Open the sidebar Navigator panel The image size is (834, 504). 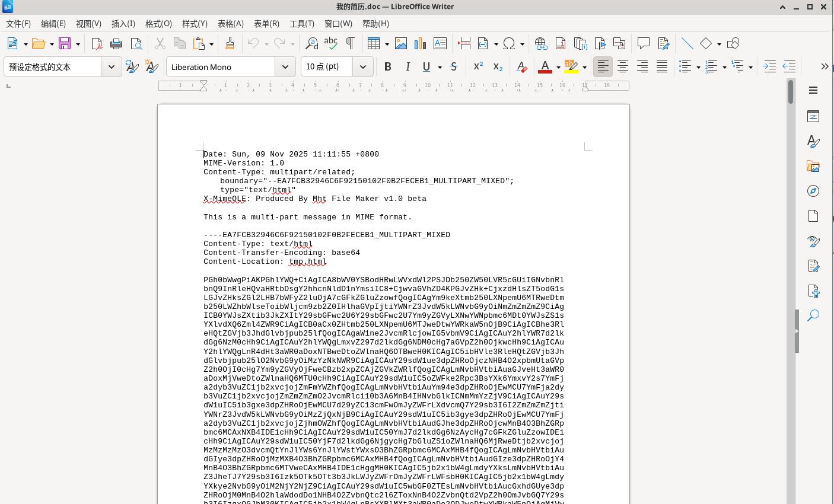coord(813,191)
